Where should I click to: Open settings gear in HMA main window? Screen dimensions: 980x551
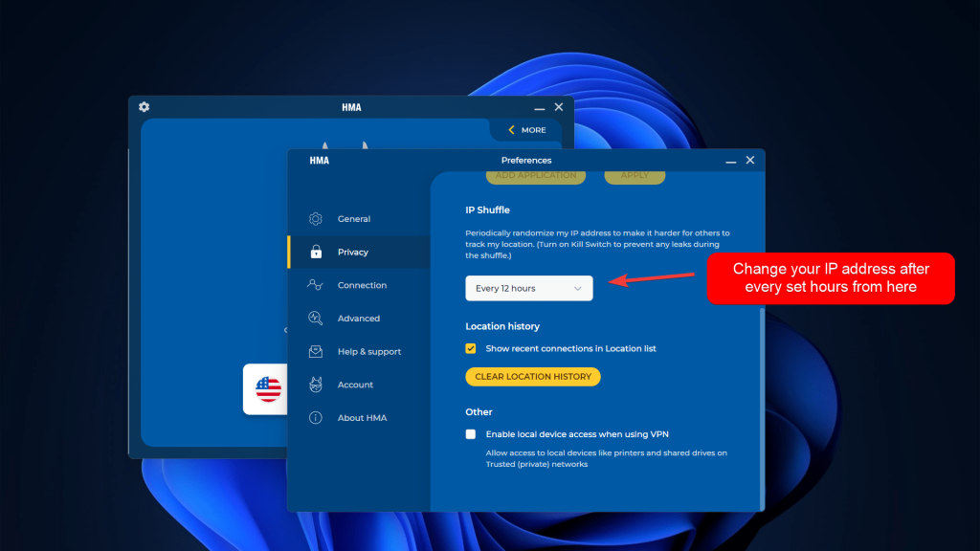coord(144,107)
